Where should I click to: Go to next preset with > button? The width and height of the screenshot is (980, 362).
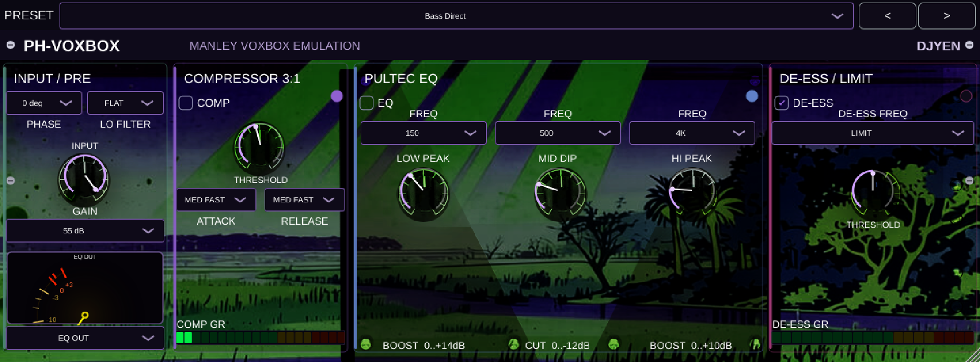click(x=946, y=16)
